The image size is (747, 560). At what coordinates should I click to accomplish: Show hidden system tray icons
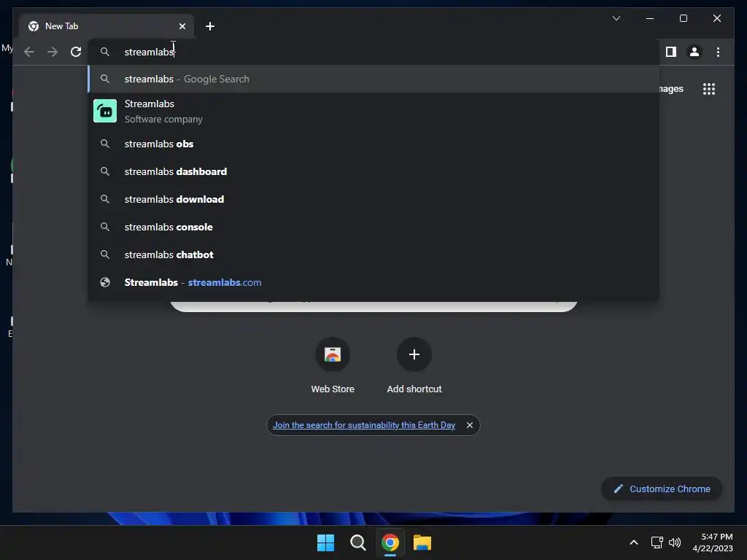pyautogui.click(x=634, y=542)
